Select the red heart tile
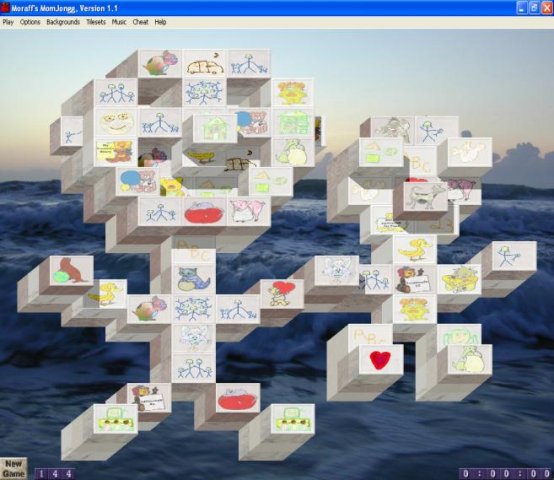The height and width of the screenshot is (480, 554). 381,360
